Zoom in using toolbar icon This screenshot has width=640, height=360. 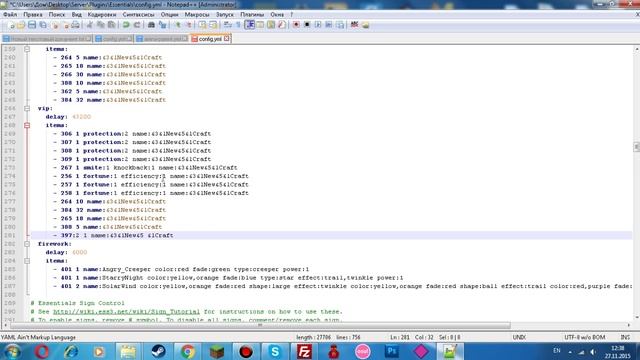click(178, 25)
